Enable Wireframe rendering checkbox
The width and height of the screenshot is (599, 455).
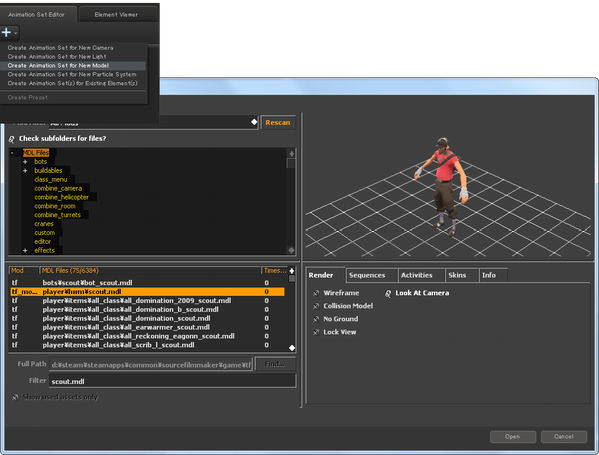click(316, 293)
